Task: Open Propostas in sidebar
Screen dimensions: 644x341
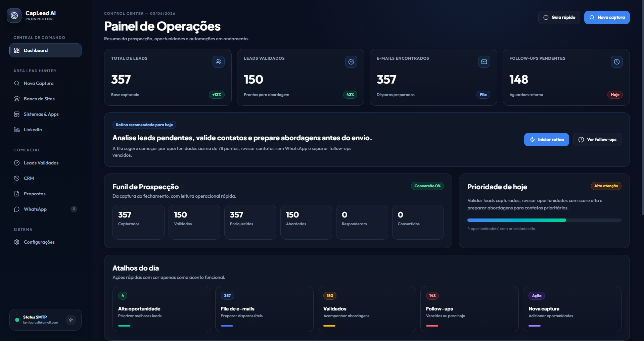Action: tap(45, 194)
